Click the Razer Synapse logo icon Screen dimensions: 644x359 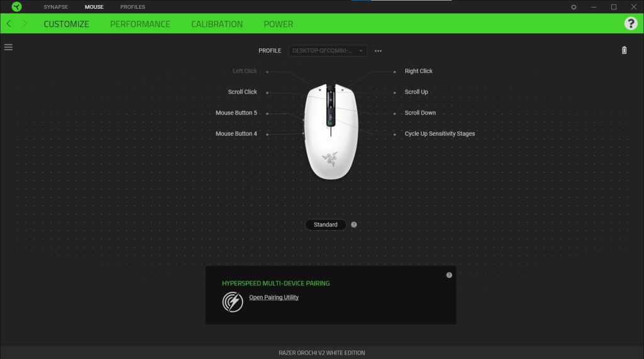coord(16,6)
